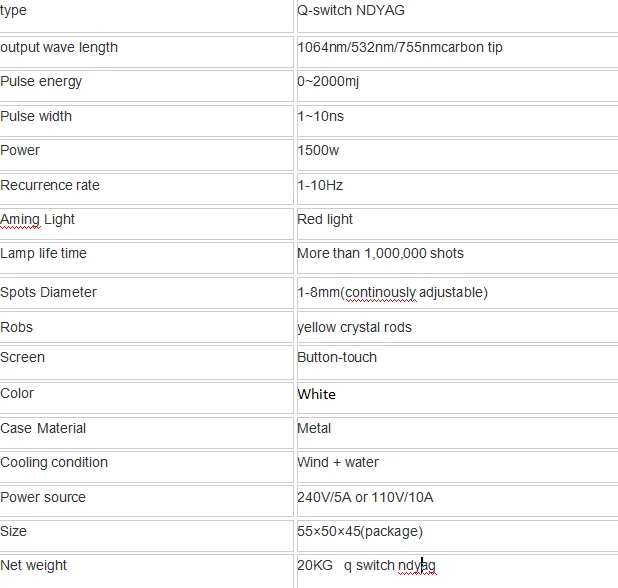Click the bold "White" color value
Screen dimensions: 618x588
pyautogui.click(x=316, y=394)
